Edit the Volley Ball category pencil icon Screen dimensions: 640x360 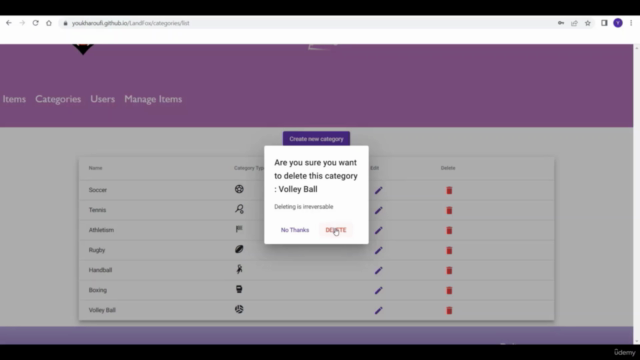(378, 310)
